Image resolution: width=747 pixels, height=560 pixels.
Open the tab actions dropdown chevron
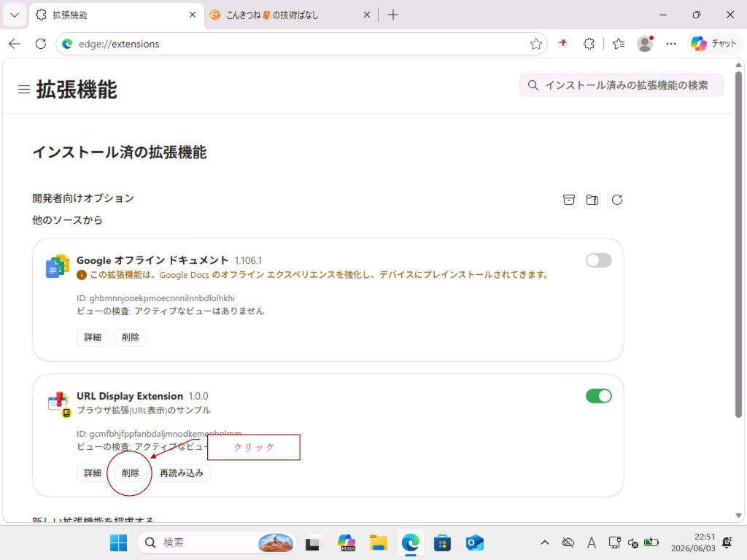click(15, 15)
